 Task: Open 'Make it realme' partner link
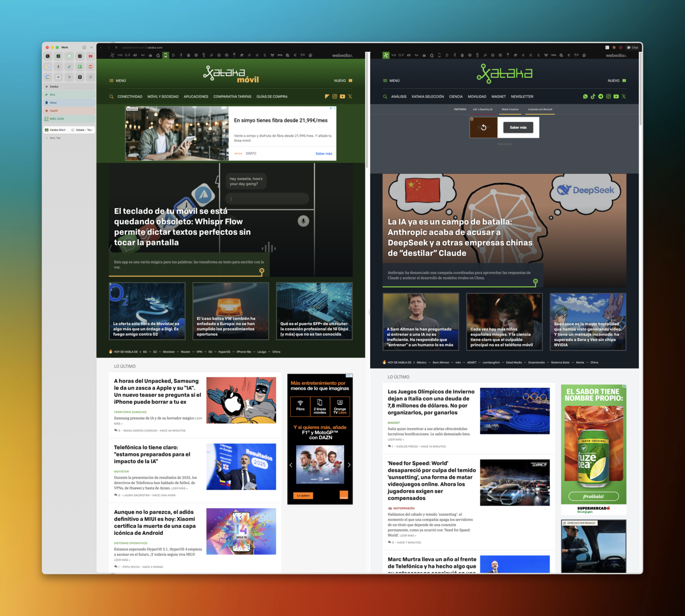(510, 109)
